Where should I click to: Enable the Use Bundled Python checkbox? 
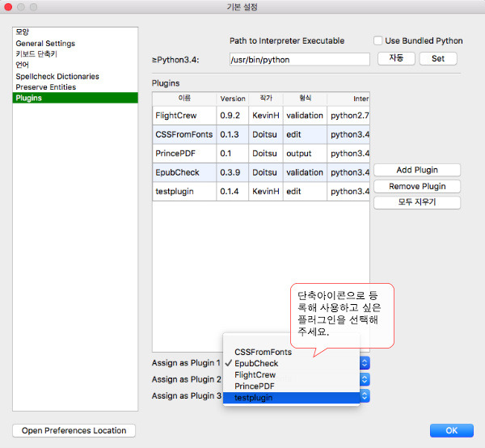coord(377,41)
